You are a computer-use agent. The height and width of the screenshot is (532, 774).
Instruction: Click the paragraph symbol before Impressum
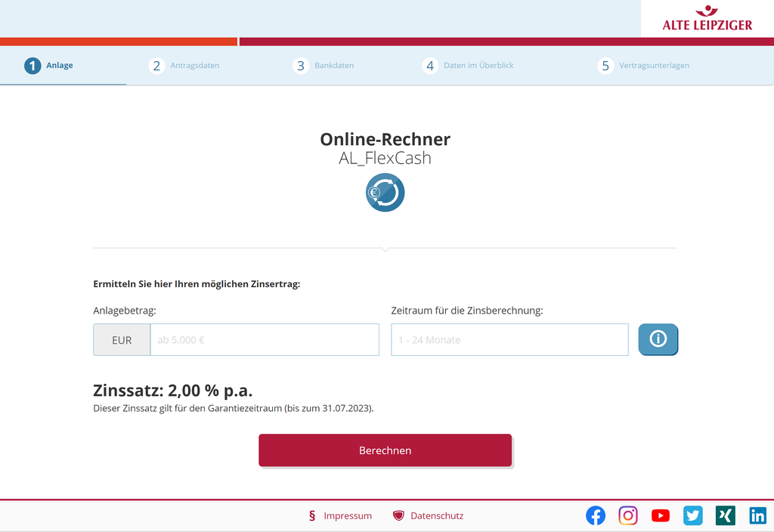(312, 515)
